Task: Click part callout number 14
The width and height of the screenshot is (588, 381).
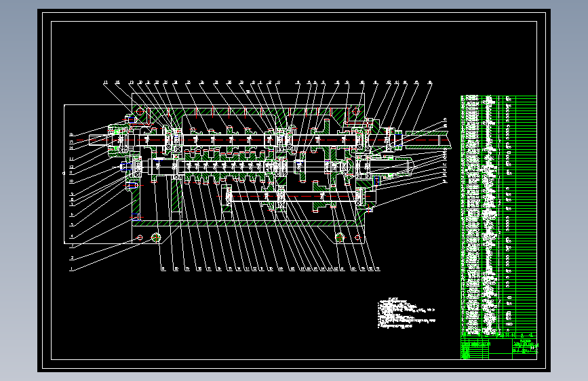Action: click(x=71, y=148)
